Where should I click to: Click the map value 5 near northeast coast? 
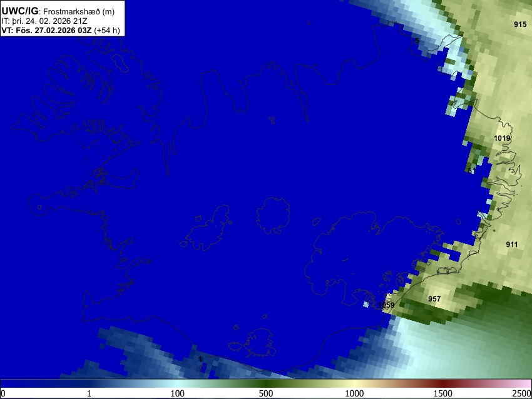tap(417, 41)
